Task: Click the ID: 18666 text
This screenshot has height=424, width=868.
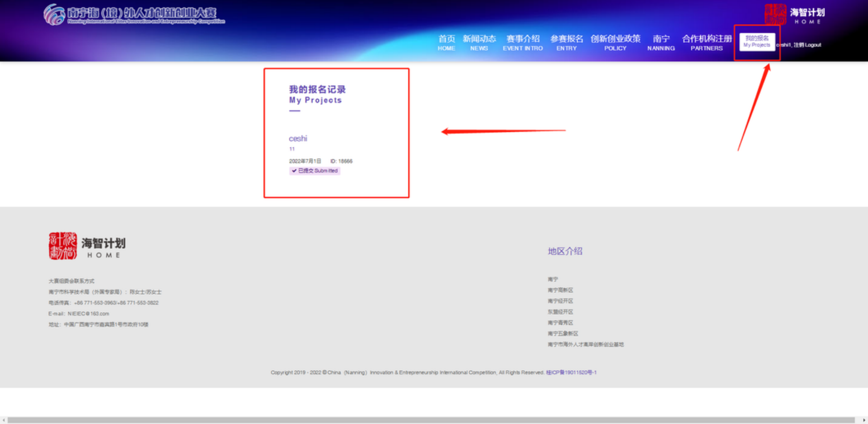Action: 341,161
